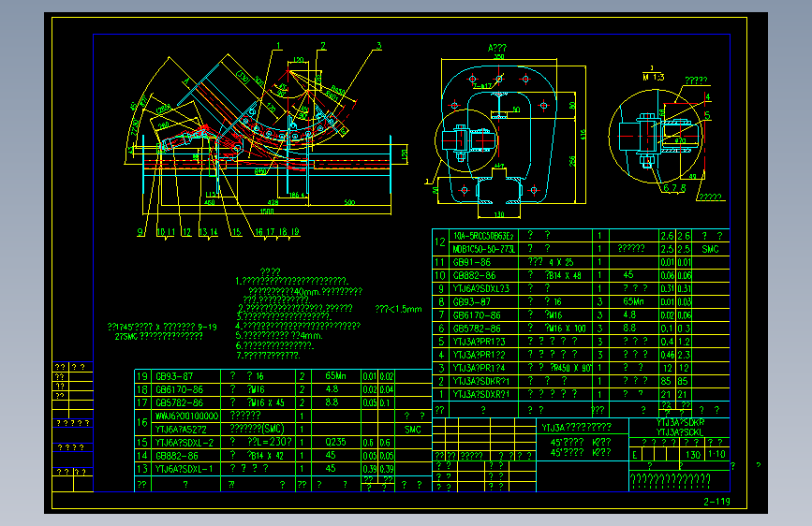Image resolution: width=812 pixels, height=526 pixels.
Task: Click the '???????(SMC)' name cell
Action: tap(257, 430)
